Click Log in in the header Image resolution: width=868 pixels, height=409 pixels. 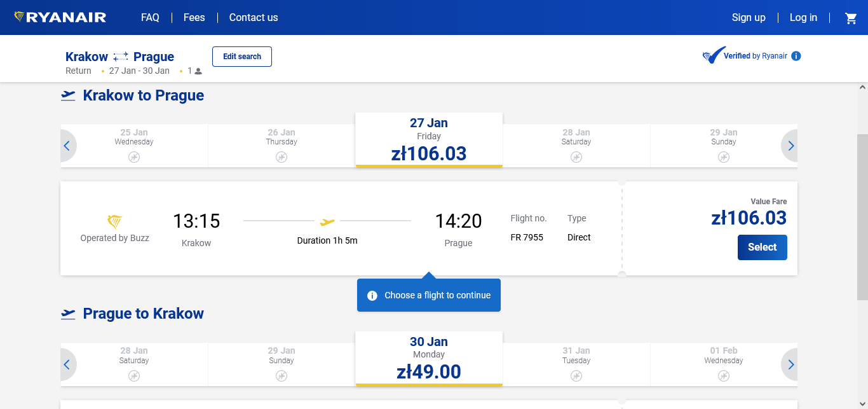[803, 18]
